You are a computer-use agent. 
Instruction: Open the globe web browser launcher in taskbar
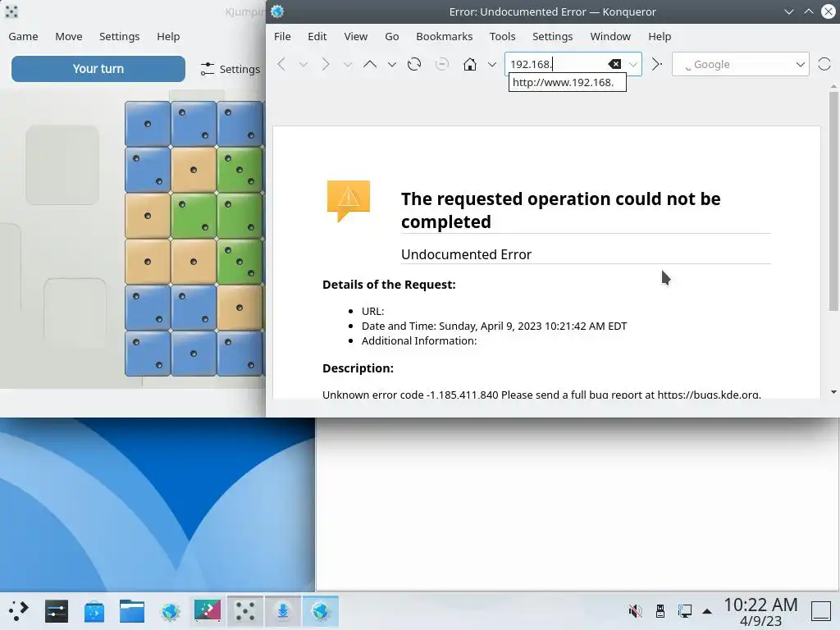click(170, 610)
